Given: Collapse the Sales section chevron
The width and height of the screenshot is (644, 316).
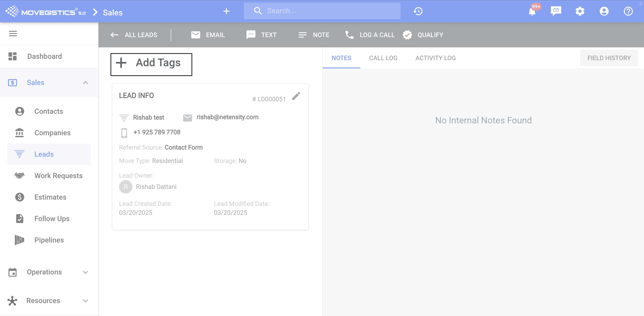Looking at the screenshot, I should [85, 83].
